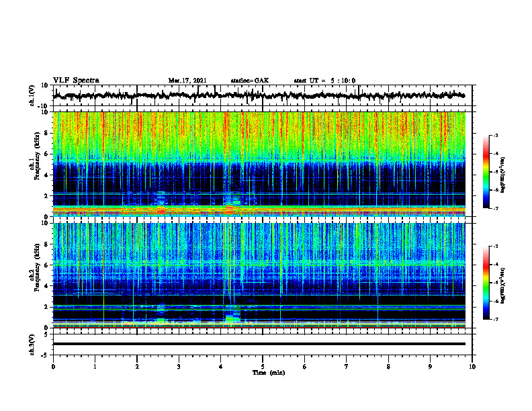This screenshot has width=532, height=411.
Task: Click the ch.2 color scale log(PSD) unit label
Action: pos(503,286)
